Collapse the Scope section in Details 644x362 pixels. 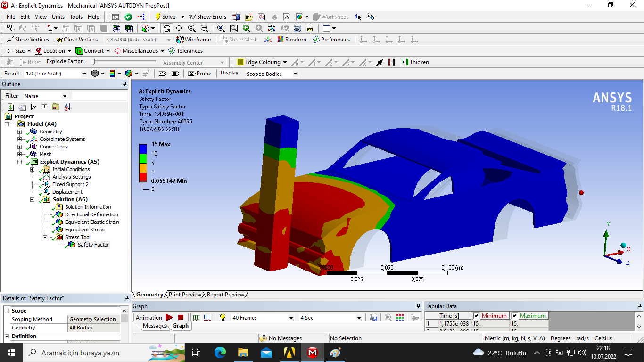pos(7,311)
